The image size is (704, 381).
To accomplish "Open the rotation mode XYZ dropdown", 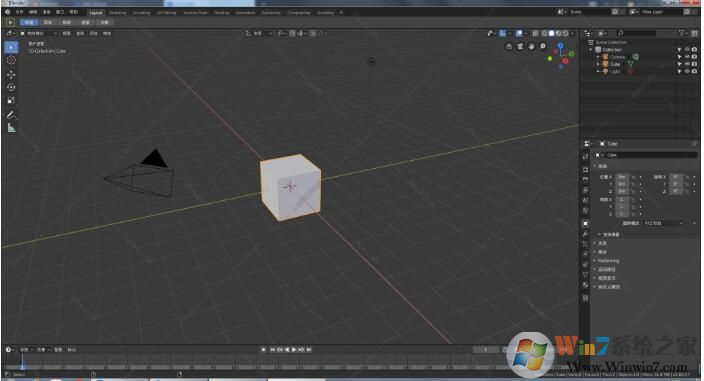I will [x=664, y=223].
